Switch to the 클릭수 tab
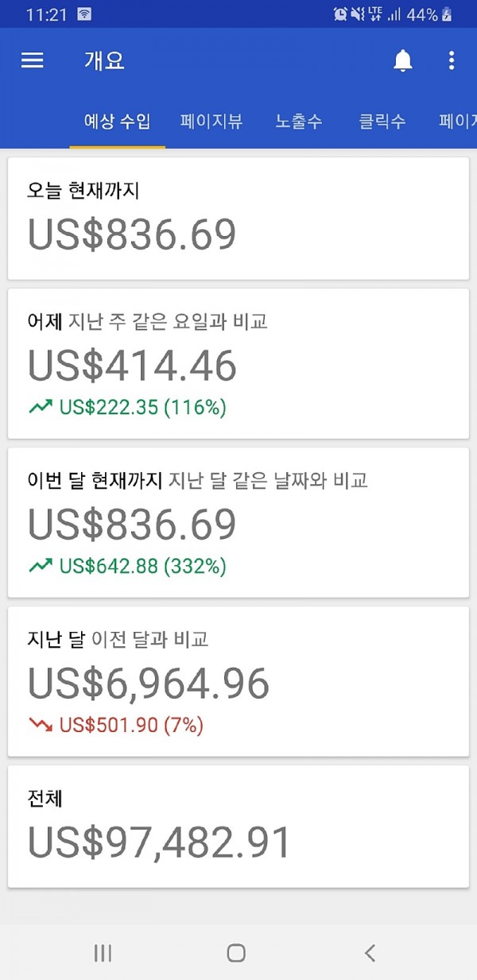 click(382, 122)
